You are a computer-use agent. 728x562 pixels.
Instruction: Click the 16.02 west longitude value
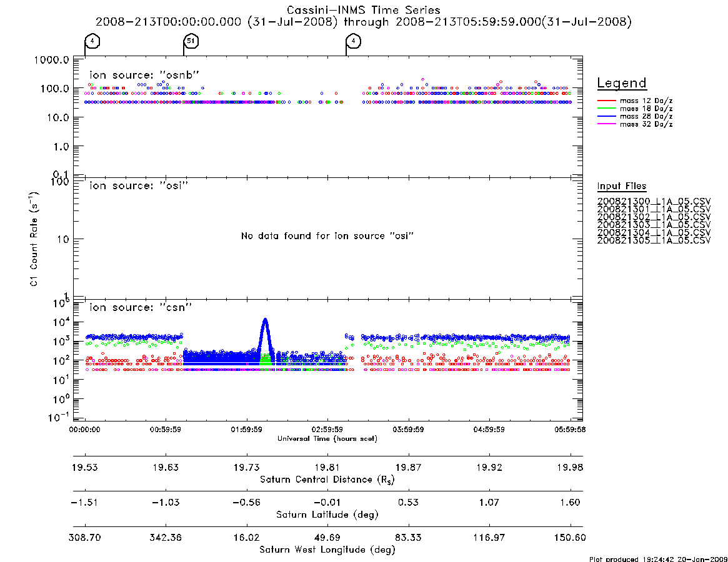pos(247,538)
